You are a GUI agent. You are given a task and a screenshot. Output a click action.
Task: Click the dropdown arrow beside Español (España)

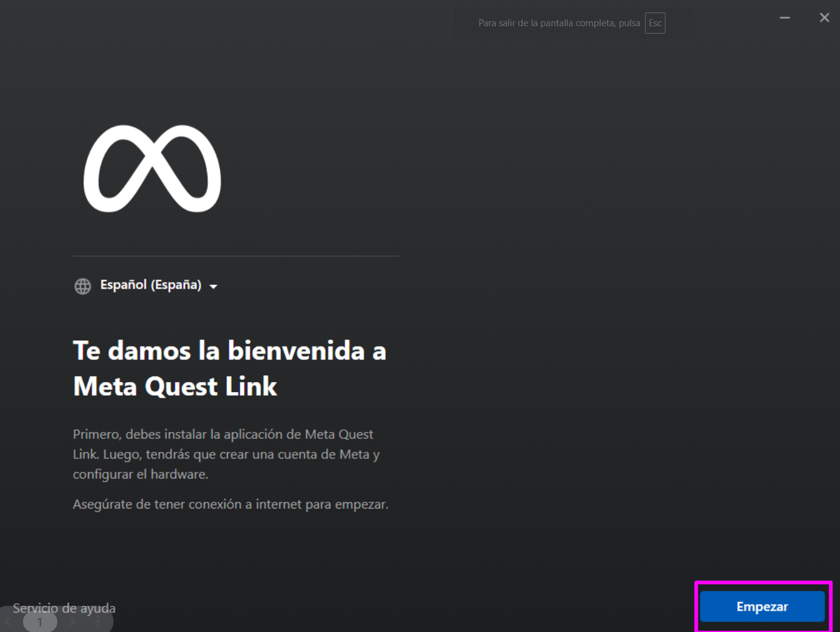[x=213, y=287]
